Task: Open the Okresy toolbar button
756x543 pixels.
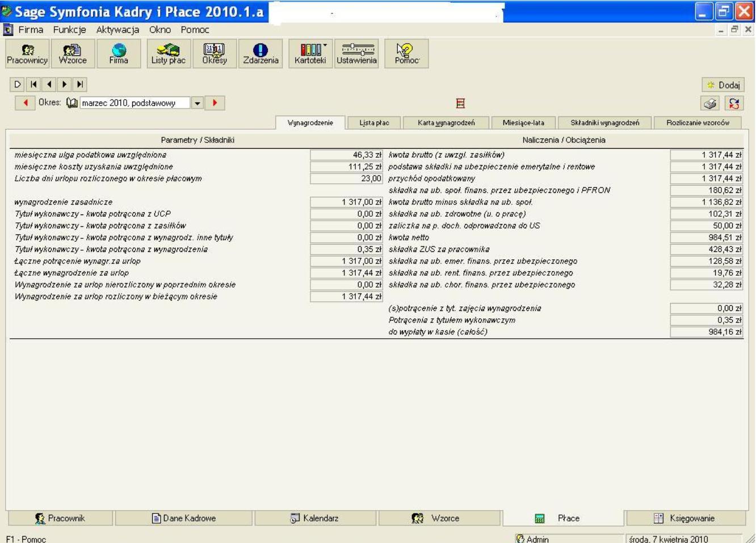Action: coord(214,54)
